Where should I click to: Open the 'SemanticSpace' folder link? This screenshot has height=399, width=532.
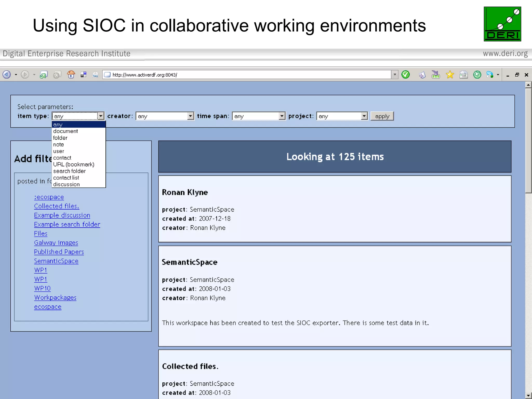(x=56, y=261)
